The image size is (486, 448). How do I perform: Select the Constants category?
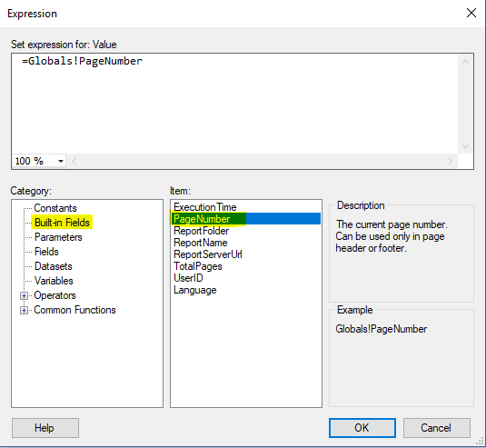55,208
